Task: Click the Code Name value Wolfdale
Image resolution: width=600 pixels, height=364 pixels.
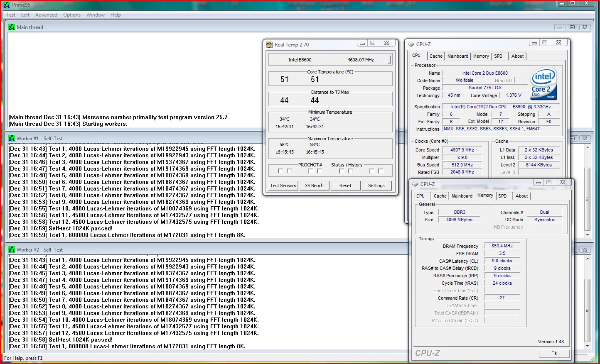Action: click(464, 80)
